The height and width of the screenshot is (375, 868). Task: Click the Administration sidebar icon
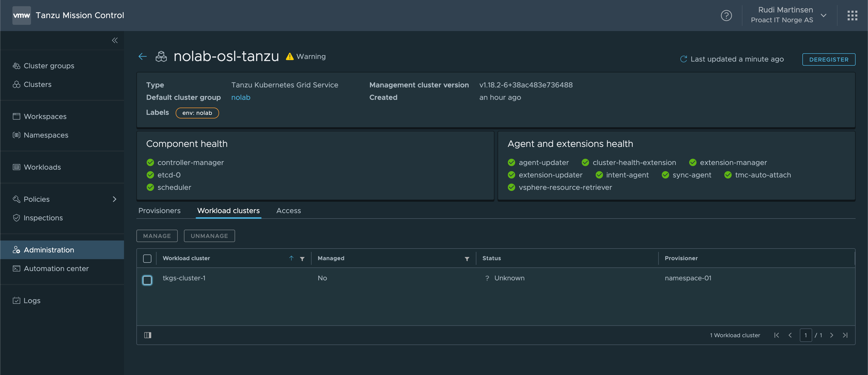pyautogui.click(x=17, y=250)
